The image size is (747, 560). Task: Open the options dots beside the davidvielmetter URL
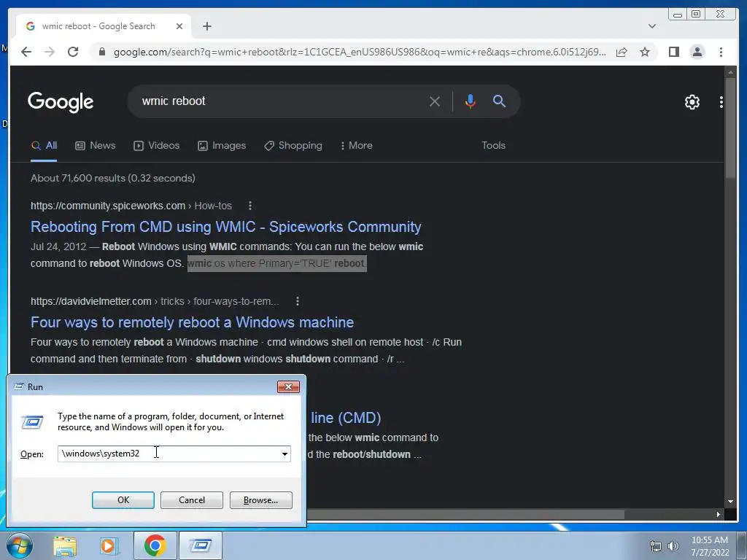[298, 301]
